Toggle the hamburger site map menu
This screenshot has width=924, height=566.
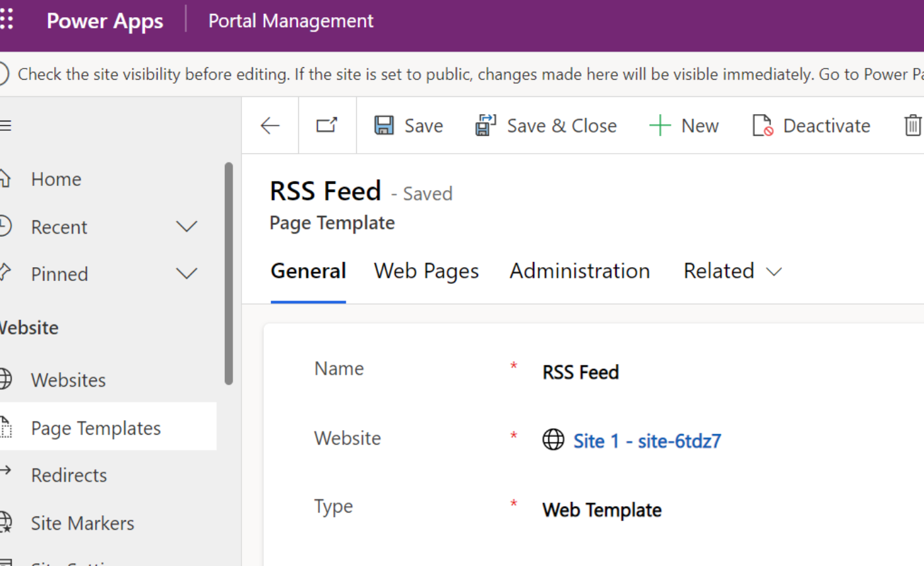pos(5,125)
